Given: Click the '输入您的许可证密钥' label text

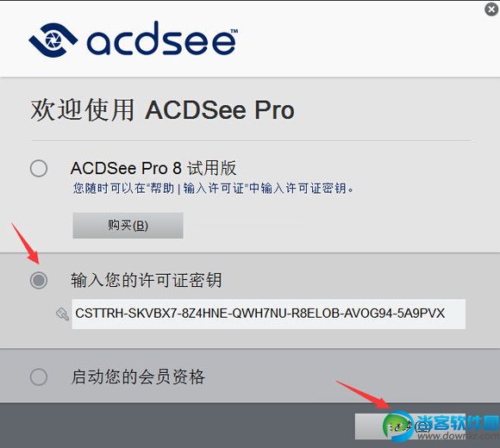Looking at the screenshot, I should tap(146, 280).
